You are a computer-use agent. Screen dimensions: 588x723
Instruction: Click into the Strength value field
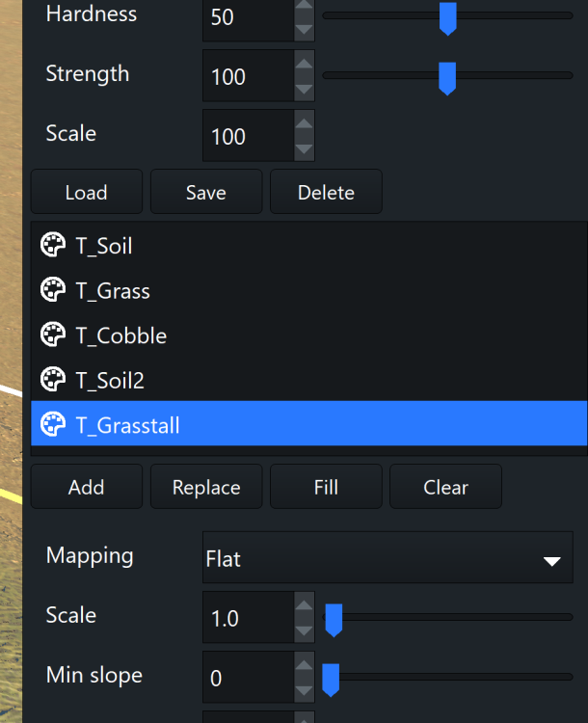point(246,76)
